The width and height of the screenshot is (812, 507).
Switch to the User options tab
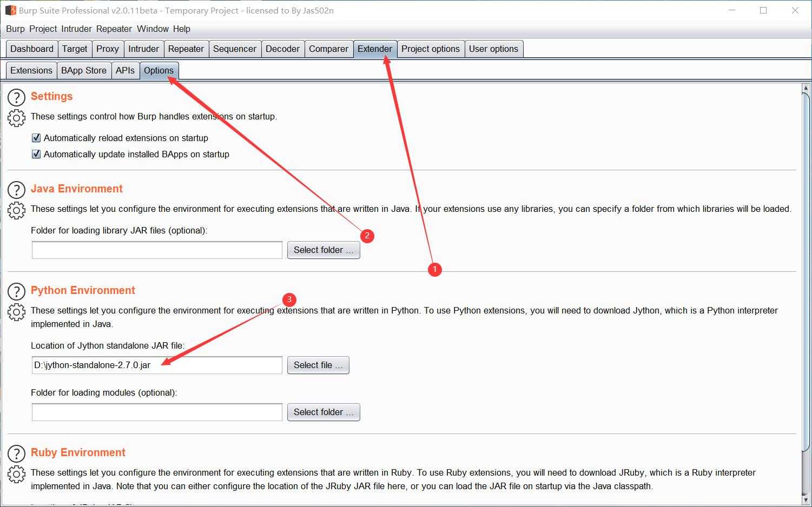(x=493, y=49)
